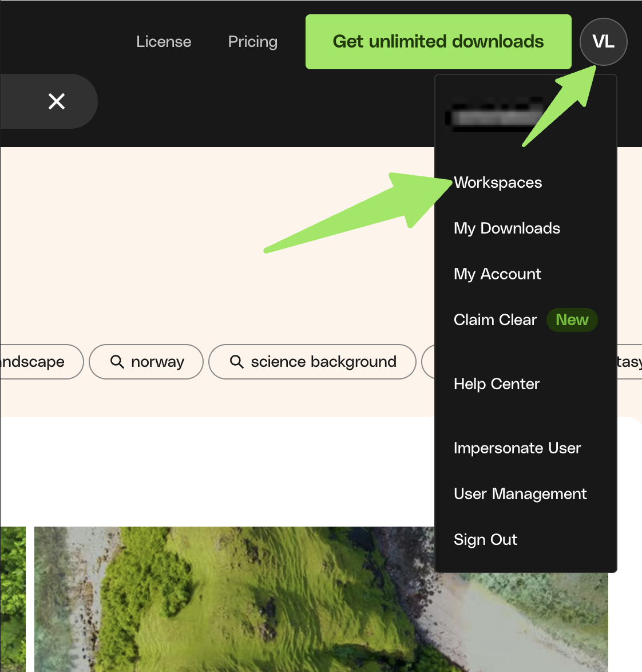This screenshot has width=642, height=672.
Task: Click the Get unlimited downloads button
Action: point(438,42)
